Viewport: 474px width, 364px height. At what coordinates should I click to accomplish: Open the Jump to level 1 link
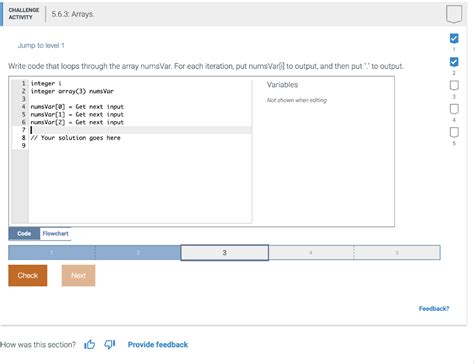pyautogui.click(x=41, y=45)
